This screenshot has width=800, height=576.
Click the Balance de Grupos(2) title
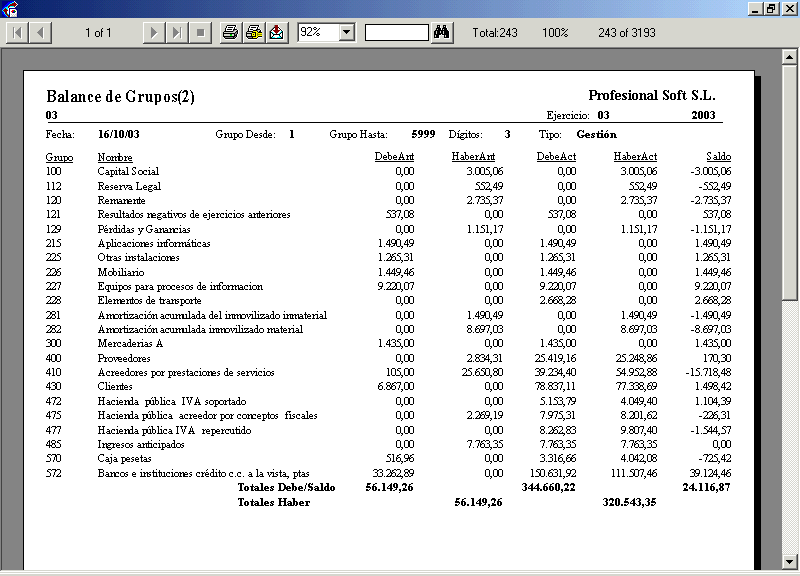120,97
